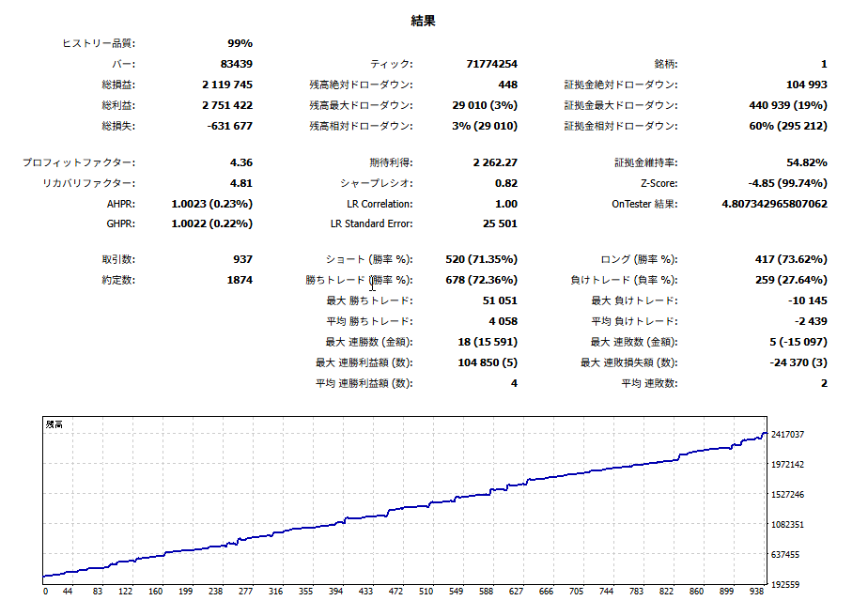Click margin level value 54.82%
The height and width of the screenshot is (616, 868).
tap(807, 162)
